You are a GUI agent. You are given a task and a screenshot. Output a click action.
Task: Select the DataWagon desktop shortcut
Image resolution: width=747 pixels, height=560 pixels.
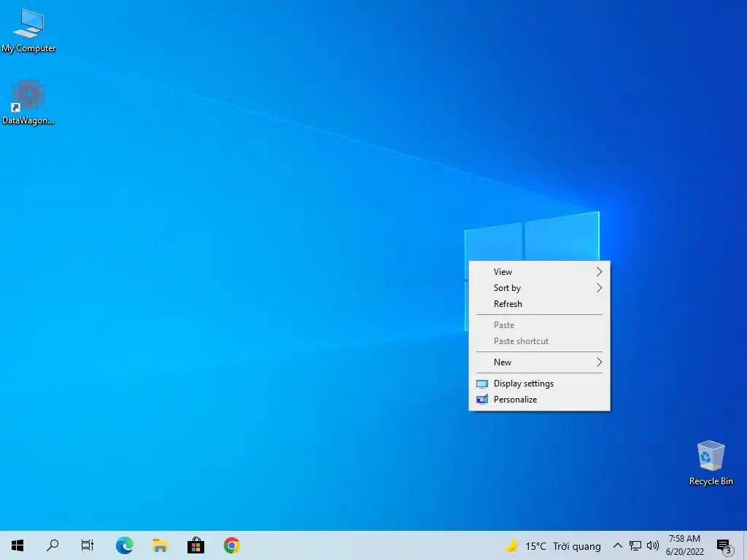pos(28,102)
